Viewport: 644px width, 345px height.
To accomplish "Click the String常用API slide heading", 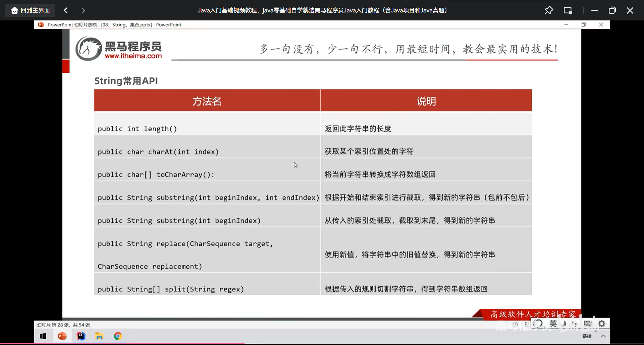I will [126, 81].
